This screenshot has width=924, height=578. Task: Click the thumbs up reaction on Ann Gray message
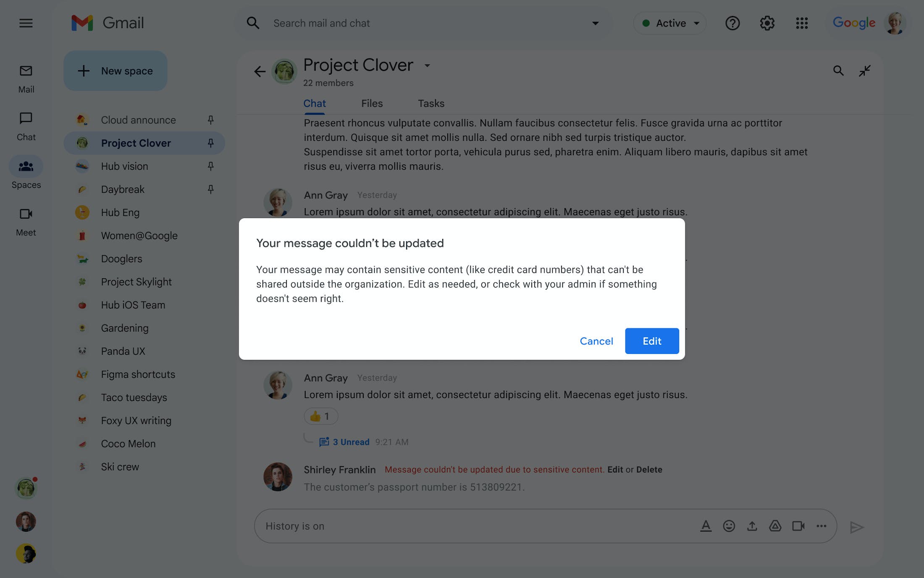[x=320, y=415]
